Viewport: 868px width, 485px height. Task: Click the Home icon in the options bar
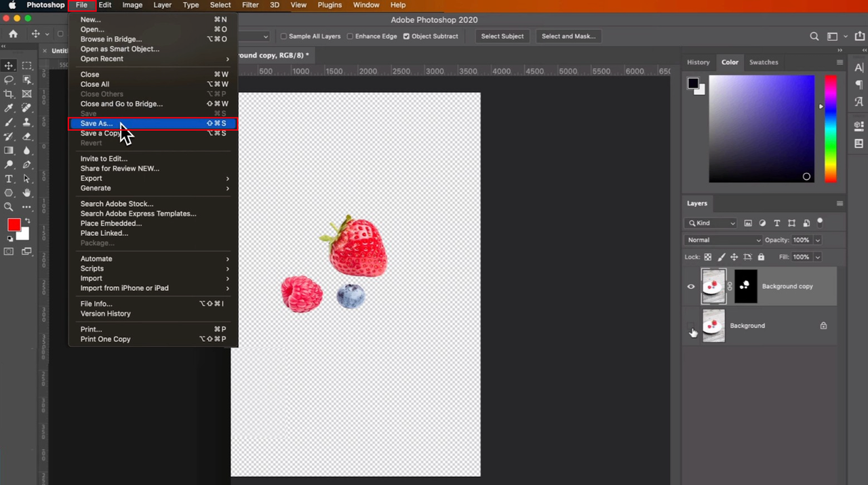coord(13,34)
